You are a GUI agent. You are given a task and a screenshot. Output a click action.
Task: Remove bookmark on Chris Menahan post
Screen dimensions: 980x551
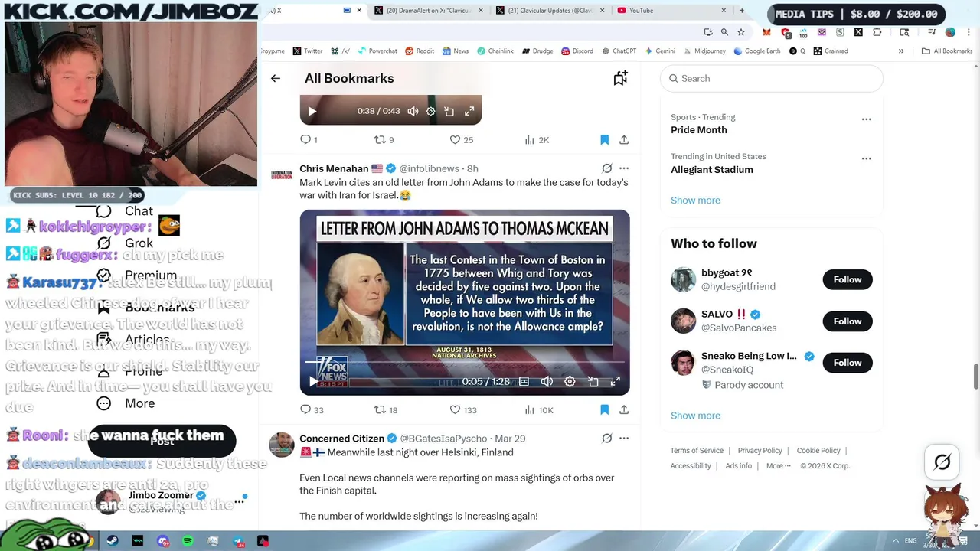tap(604, 409)
